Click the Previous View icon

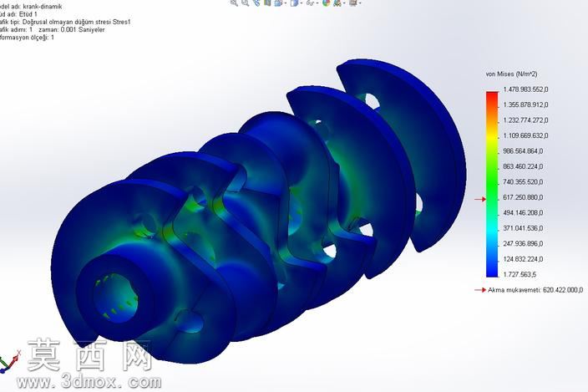pyautogui.click(x=256, y=3)
